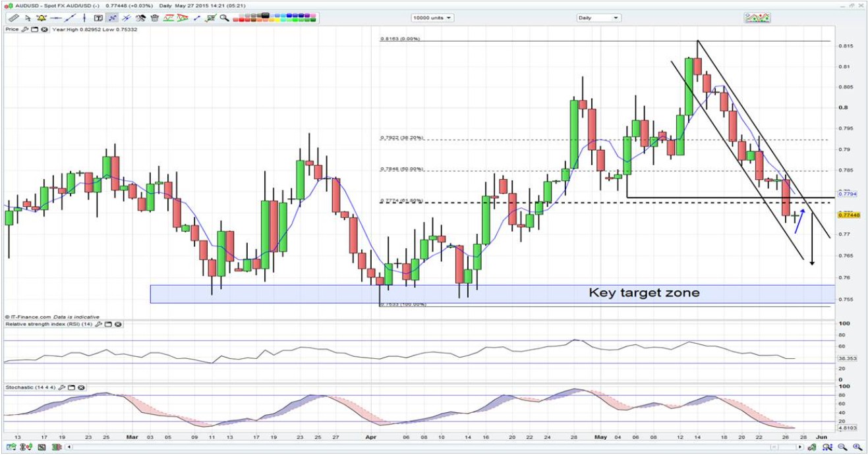
Task: Select the arrow cursor pointer tool
Action: point(28,18)
